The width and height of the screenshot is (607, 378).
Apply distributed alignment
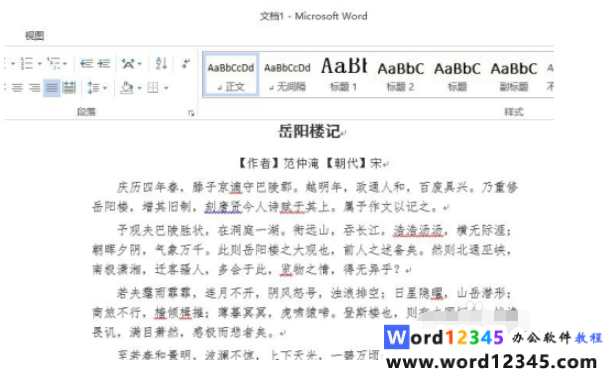(69, 88)
